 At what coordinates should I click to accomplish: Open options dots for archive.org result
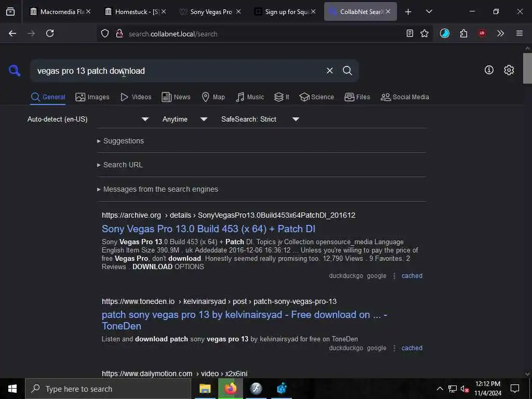click(394, 276)
